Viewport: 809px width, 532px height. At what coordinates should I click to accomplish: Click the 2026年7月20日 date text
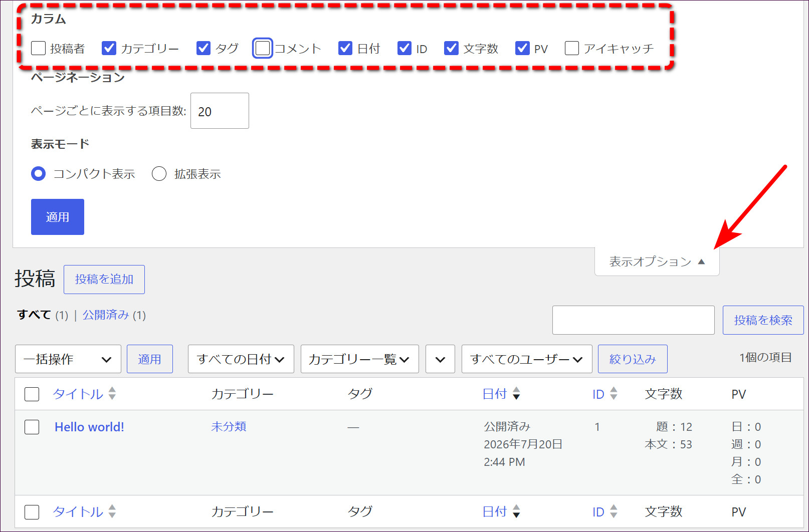[523, 444]
